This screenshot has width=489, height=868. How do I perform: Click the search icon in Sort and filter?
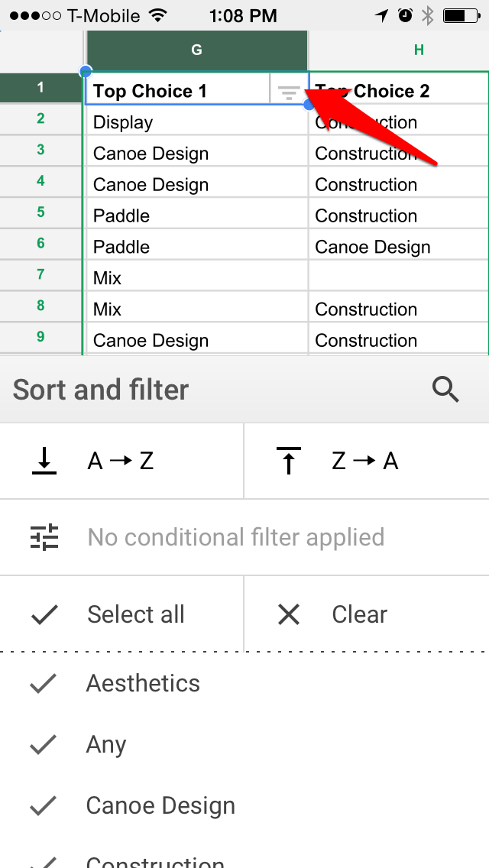(445, 389)
